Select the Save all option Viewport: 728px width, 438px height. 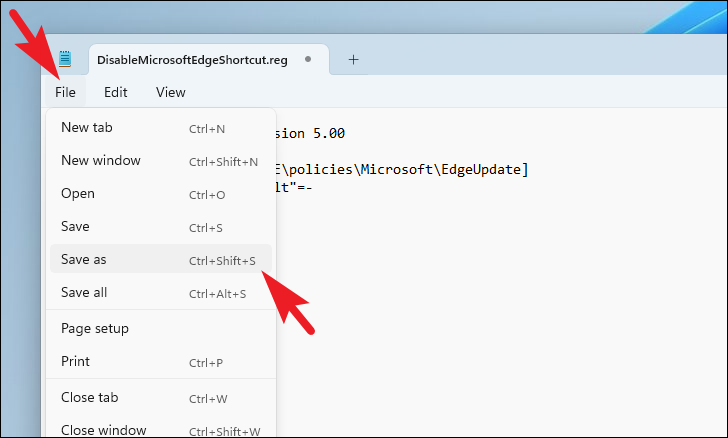click(161, 292)
